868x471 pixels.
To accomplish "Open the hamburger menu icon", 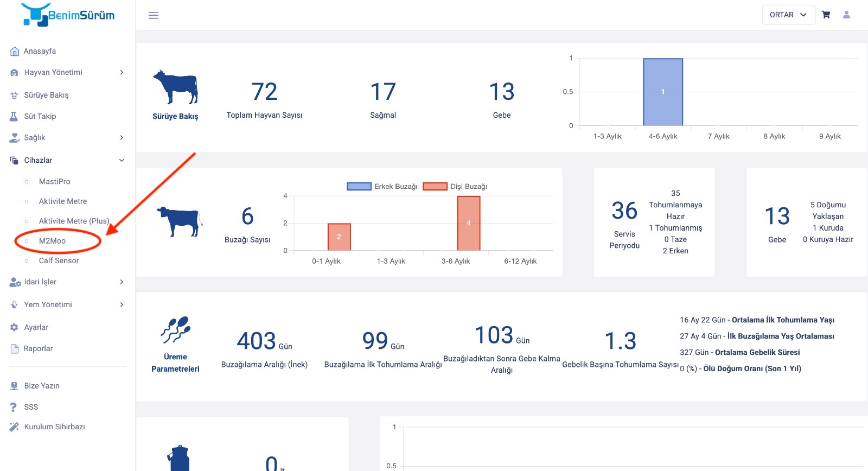I will point(154,15).
